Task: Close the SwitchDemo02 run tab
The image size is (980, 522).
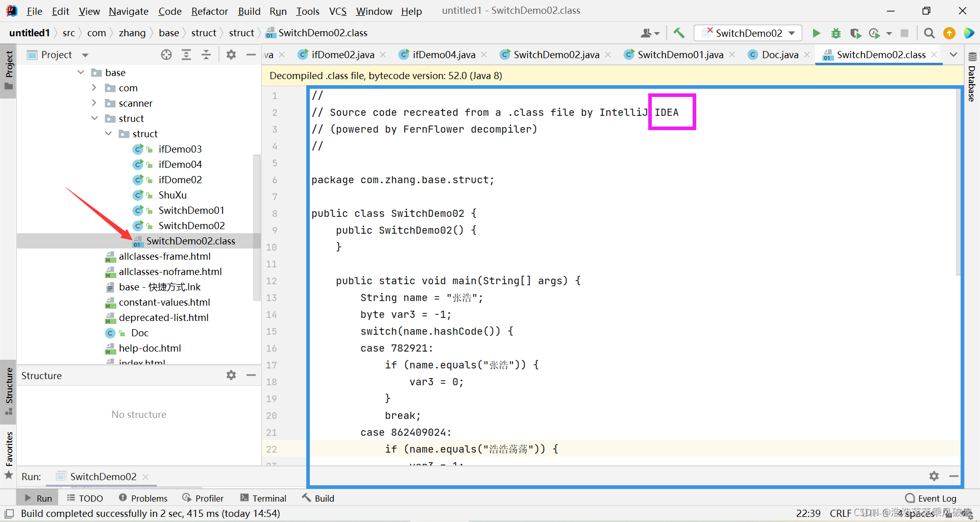Action: (x=145, y=477)
